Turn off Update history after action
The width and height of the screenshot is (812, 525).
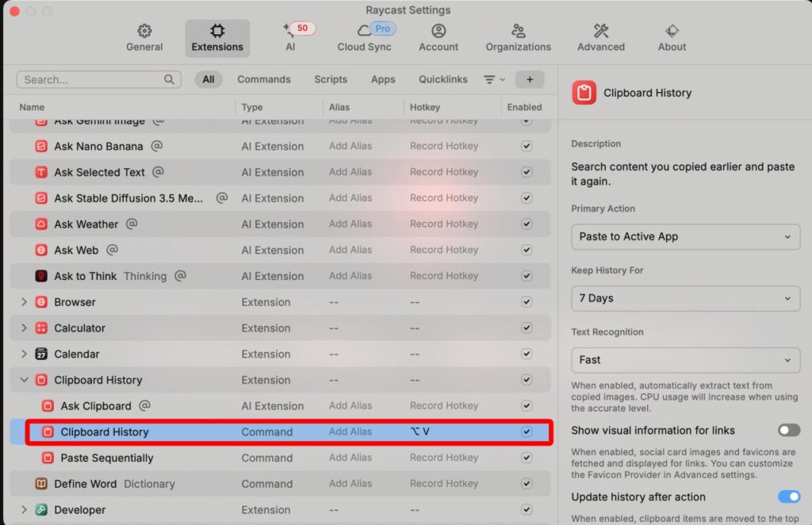(788, 497)
